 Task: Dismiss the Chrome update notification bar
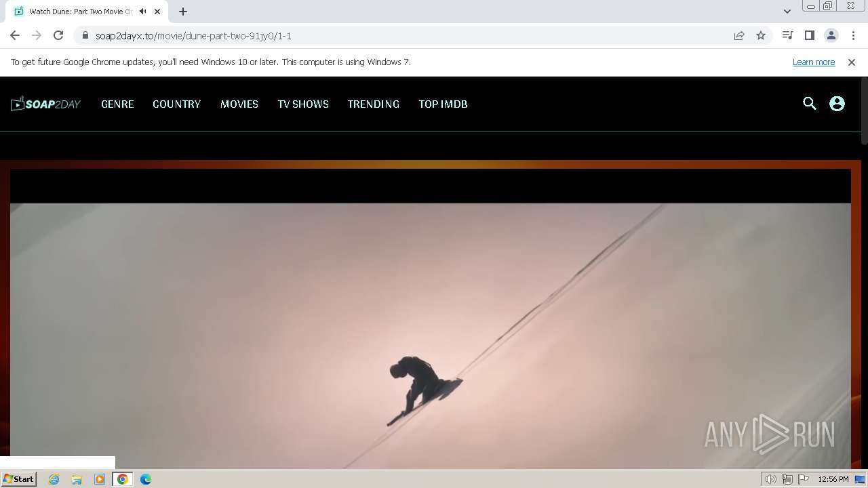(852, 62)
